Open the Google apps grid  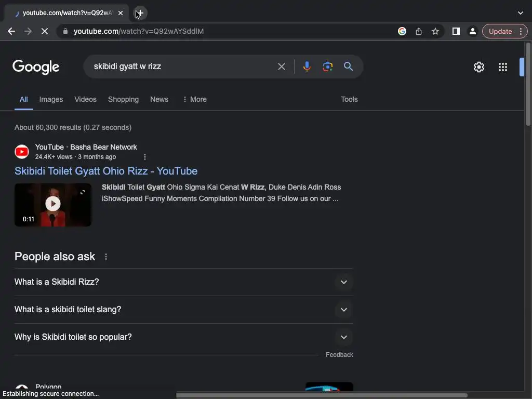(503, 67)
